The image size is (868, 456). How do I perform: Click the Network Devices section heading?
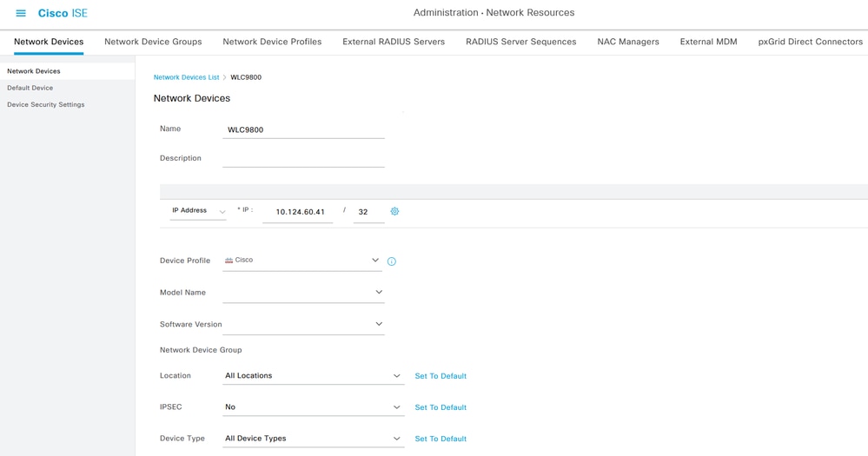tap(191, 98)
